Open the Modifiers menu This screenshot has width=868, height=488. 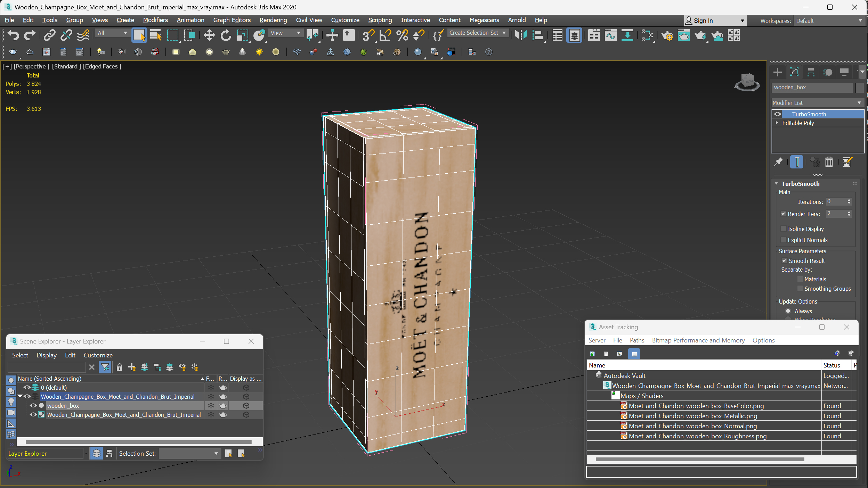click(x=155, y=20)
